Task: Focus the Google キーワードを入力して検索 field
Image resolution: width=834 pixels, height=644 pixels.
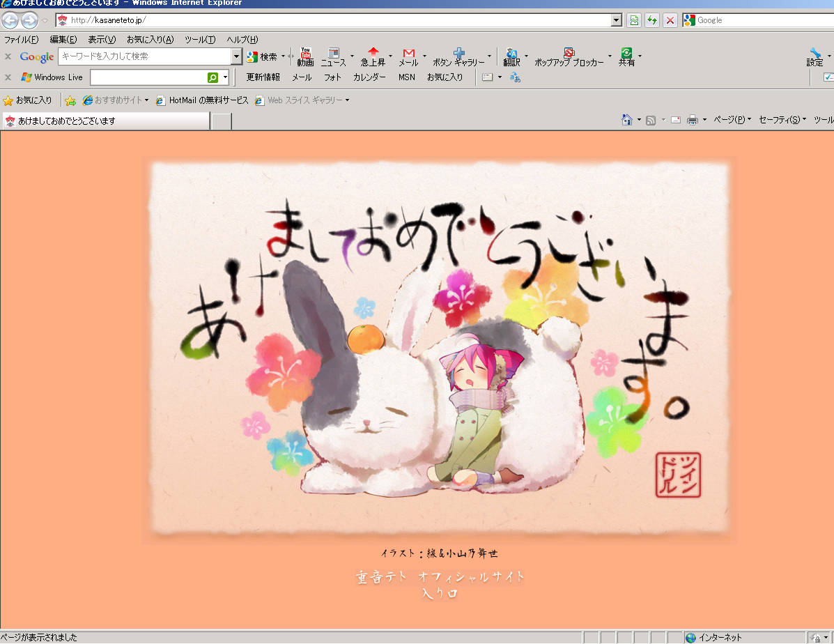Action: 145,56
